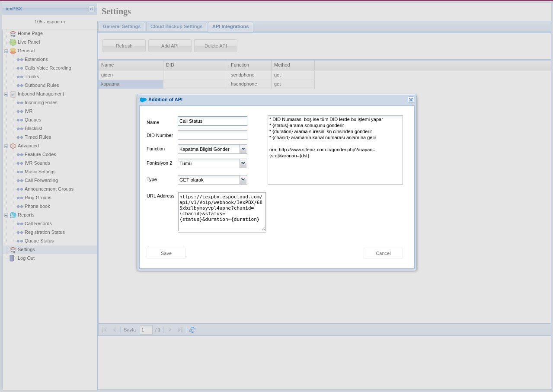Open Live Panel via its green icon
Viewport: 553px width, 392px height.
13,42
